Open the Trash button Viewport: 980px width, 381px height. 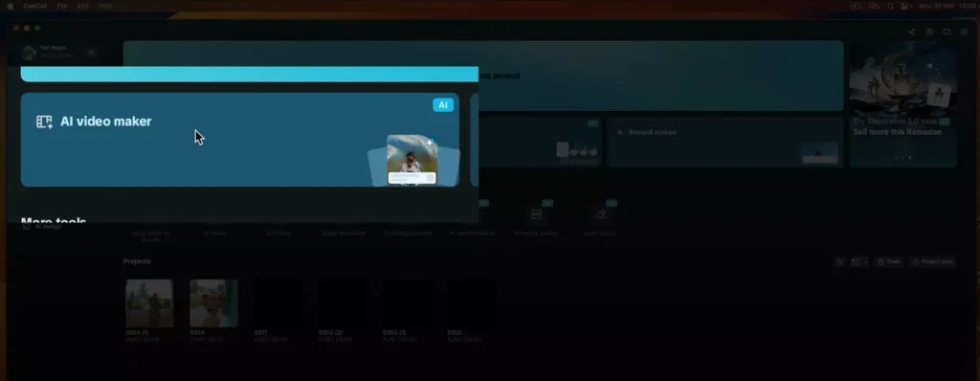click(x=889, y=261)
